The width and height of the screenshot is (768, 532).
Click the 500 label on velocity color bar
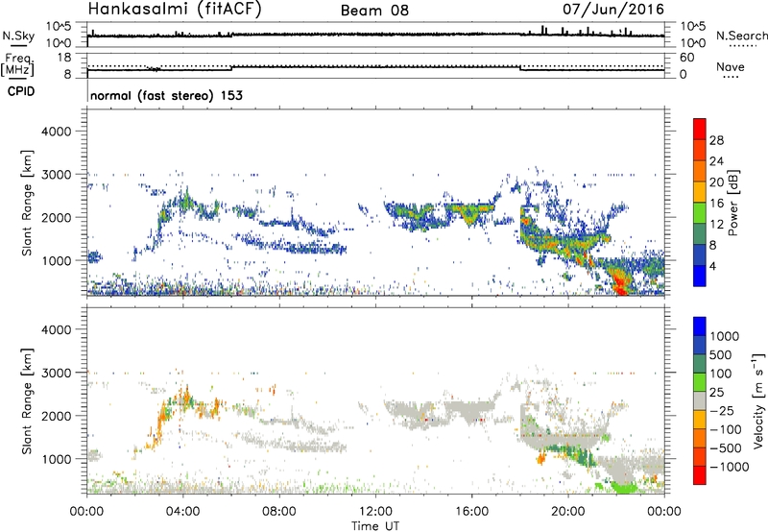click(x=721, y=354)
